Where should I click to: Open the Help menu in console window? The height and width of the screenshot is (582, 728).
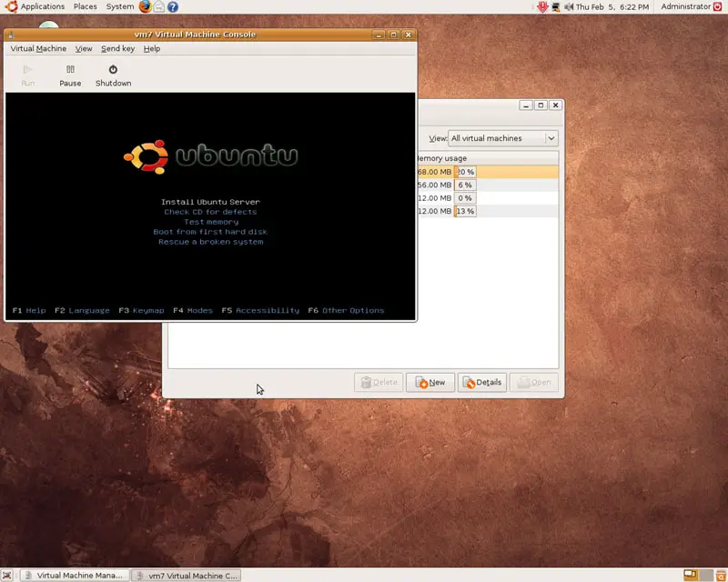(152, 49)
